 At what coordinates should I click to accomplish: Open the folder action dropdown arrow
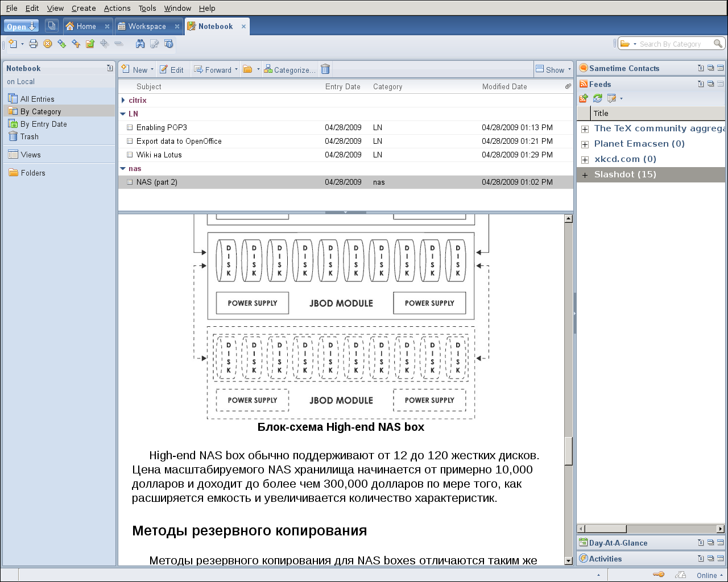point(258,69)
